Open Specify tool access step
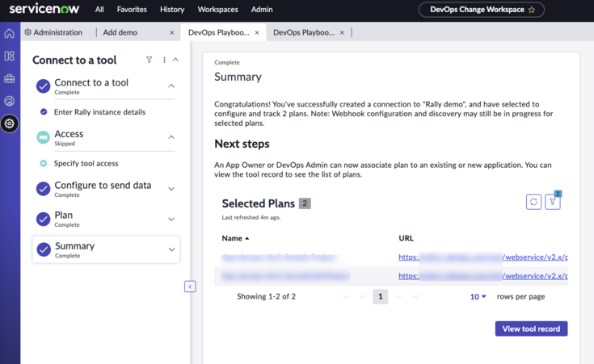Image resolution: width=594 pixels, height=364 pixels. [x=86, y=164]
